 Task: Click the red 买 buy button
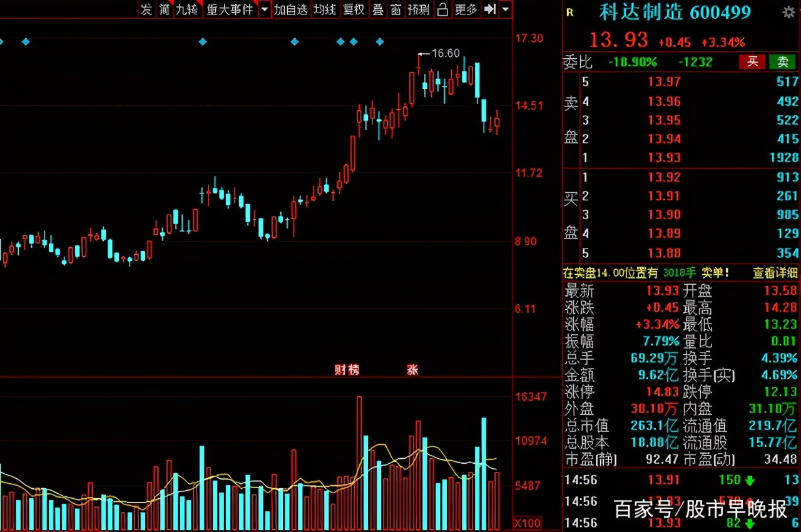[753, 61]
